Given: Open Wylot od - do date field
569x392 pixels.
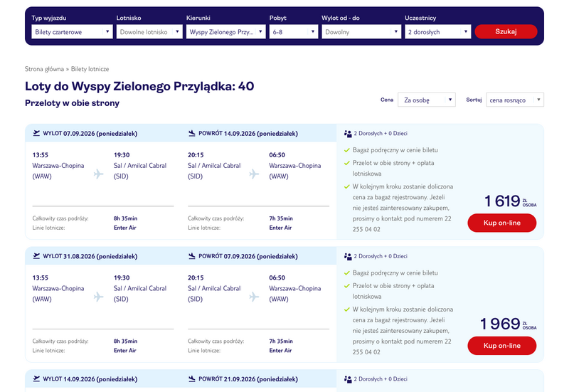Looking at the screenshot, I should (361, 31).
